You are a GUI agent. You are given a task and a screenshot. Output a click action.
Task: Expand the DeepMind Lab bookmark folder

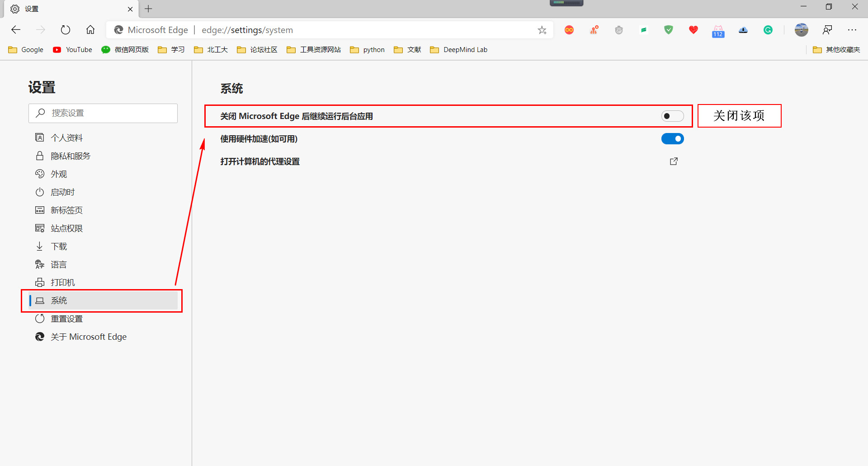point(459,50)
